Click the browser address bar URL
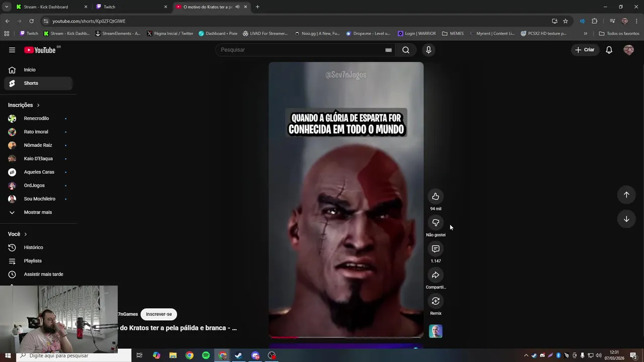This screenshot has height=362, width=644. coord(89,21)
